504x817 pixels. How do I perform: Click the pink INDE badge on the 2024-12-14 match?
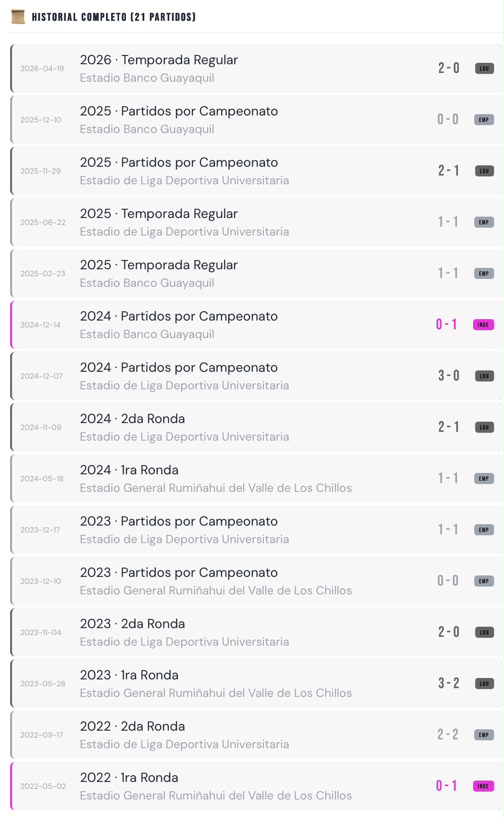click(483, 325)
